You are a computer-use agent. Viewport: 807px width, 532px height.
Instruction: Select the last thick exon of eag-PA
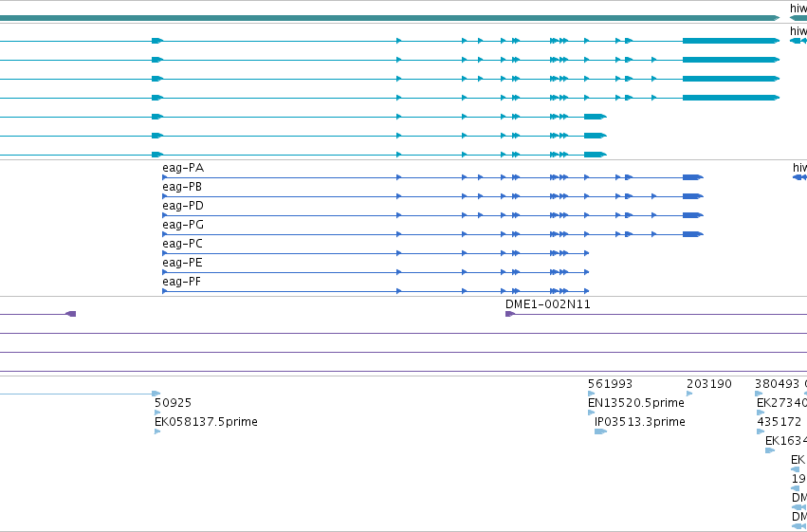693,177
